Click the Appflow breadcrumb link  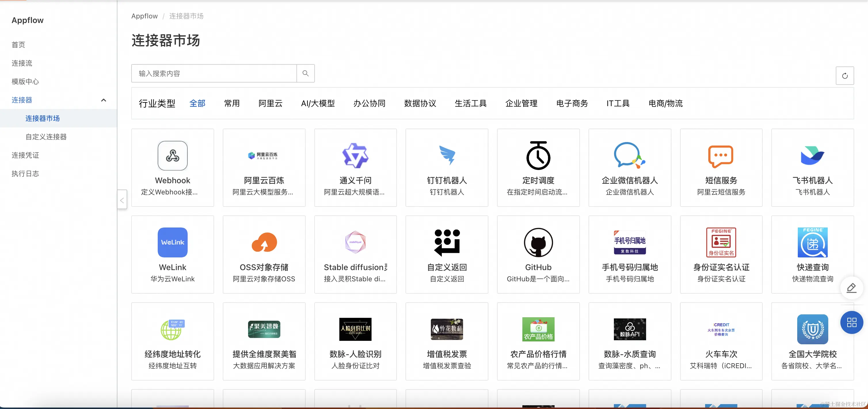pyautogui.click(x=144, y=16)
